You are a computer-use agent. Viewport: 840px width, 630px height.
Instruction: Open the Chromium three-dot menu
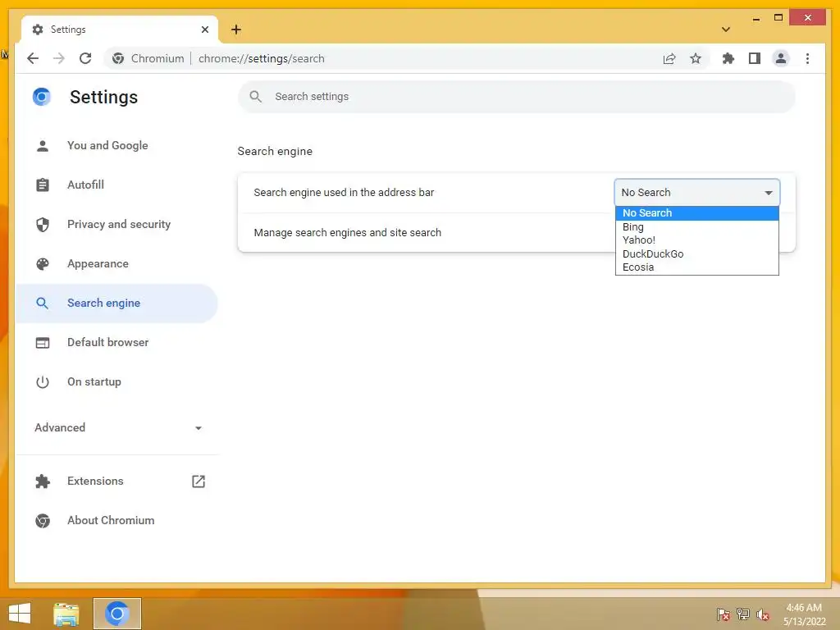(x=807, y=58)
